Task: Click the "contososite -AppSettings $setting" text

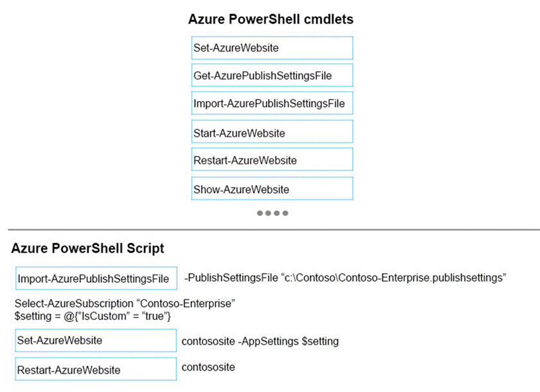Action: [260, 341]
